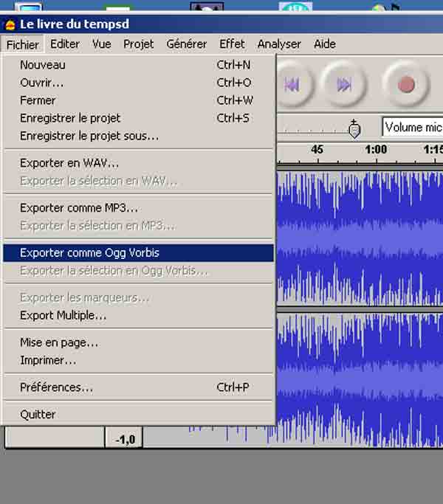Select Export Multiple... menu entry
Image resolution: width=443 pixels, height=504 pixels.
[x=63, y=316]
